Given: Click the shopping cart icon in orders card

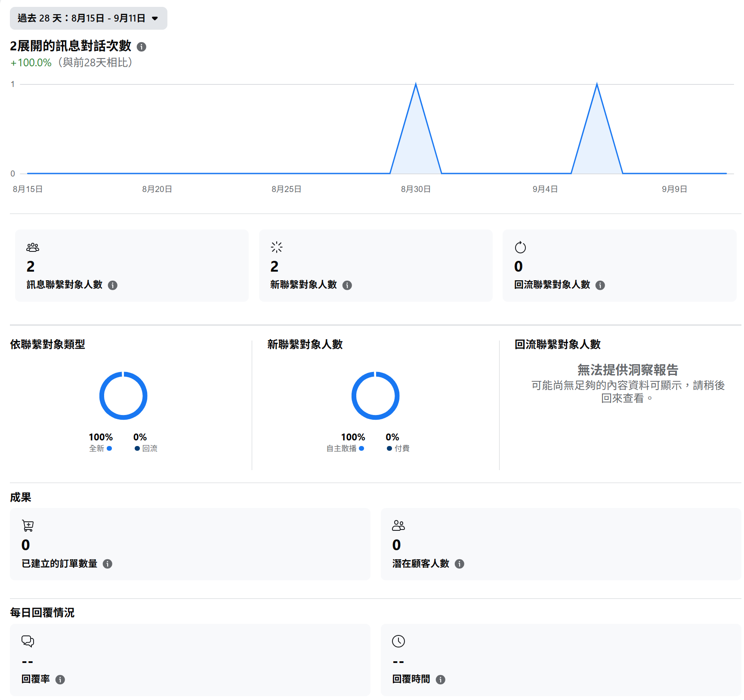Looking at the screenshot, I should (x=28, y=526).
